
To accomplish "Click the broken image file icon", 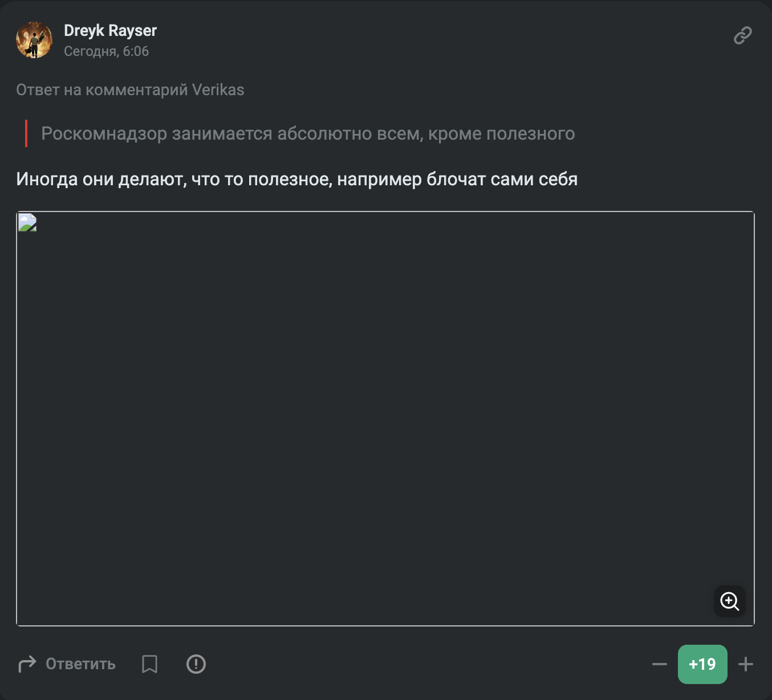I will (27, 222).
